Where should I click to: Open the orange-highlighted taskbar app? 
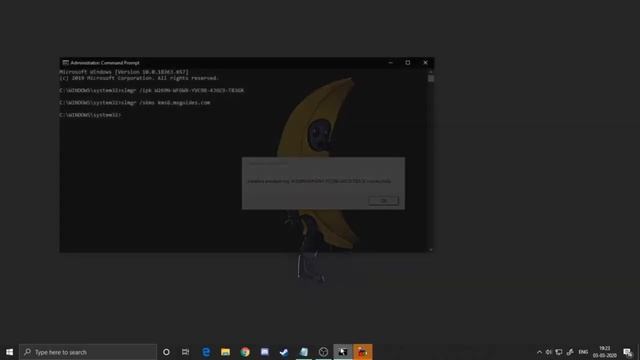click(x=362, y=352)
